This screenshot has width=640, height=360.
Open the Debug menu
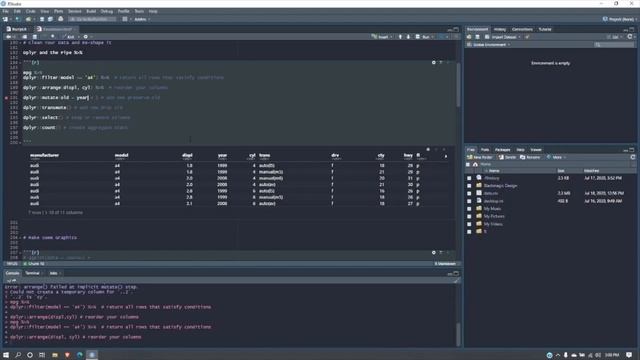pos(107,11)
